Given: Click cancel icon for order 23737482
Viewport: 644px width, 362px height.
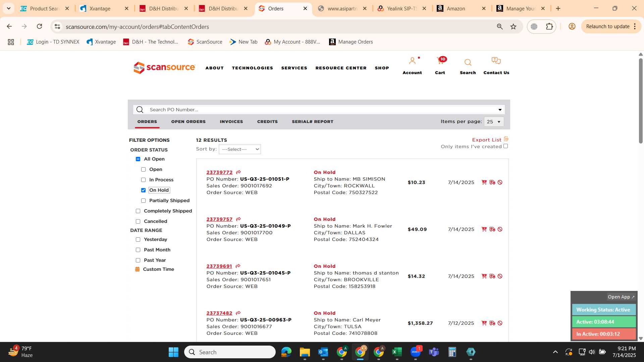Looking at the screenshot, I should coord(500,323).
